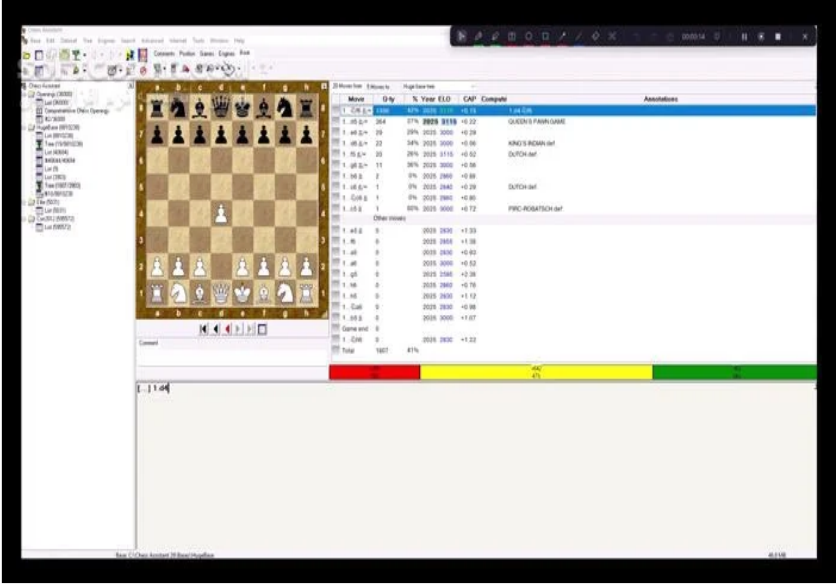Click the Move column header
The height and width of the screenshot is (584, 836).
pos(356,99)
